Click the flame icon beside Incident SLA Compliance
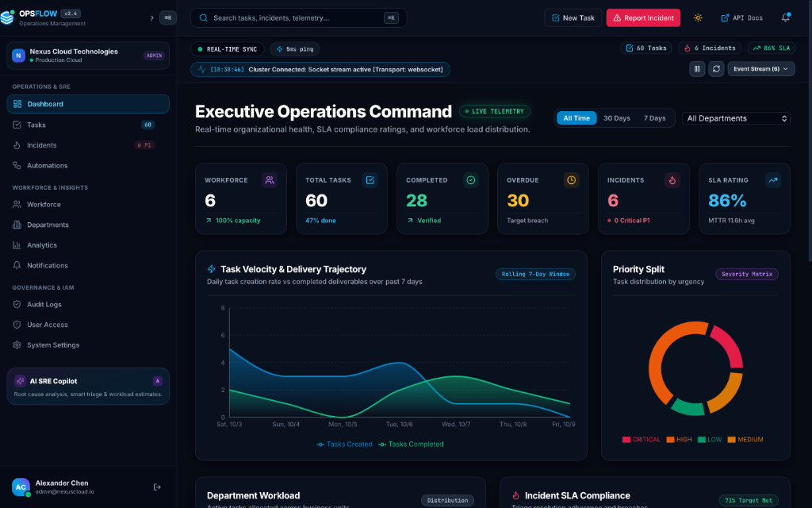Image resolution: width=812 pixels, height=508 pixels. pos(515,495)
